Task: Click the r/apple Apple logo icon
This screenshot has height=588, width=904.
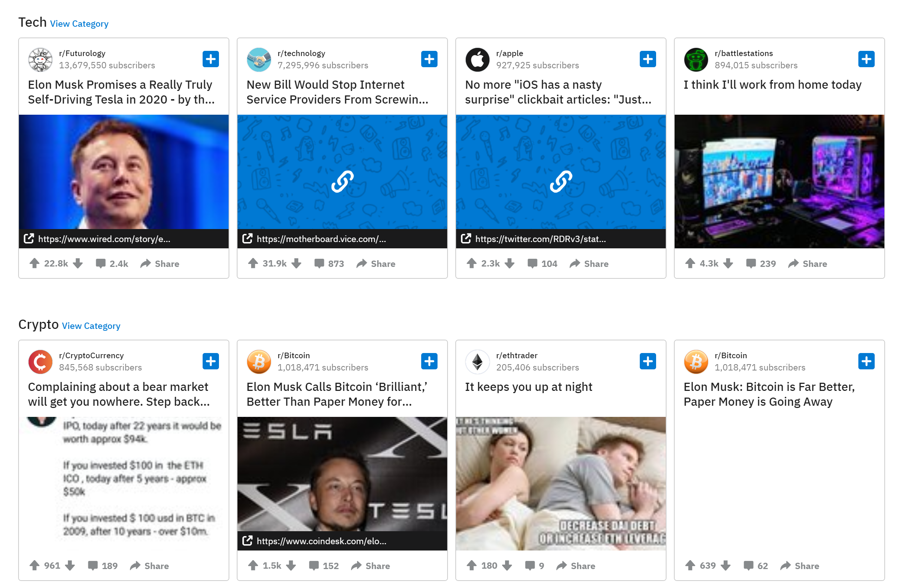Action: [x=477, y=59]
